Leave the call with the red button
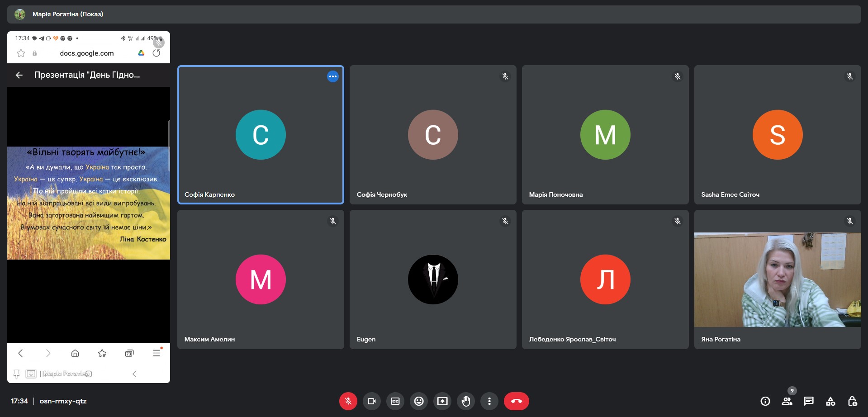Image resolution: width=868 pixels, height=417 pixels. coord(516,401)
